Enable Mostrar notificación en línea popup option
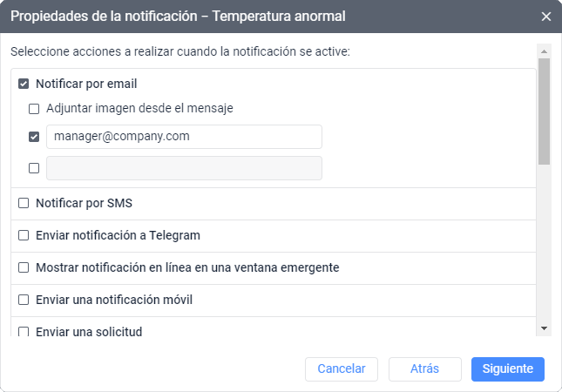Image resolution: width=562 pixels, height=392 pixels. 24,267
